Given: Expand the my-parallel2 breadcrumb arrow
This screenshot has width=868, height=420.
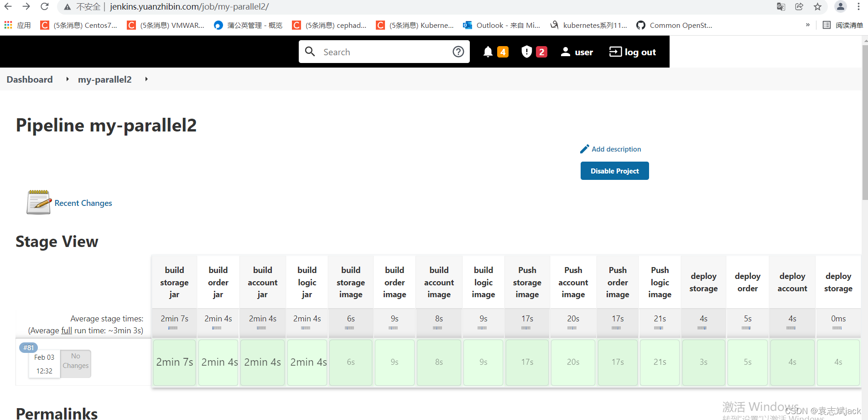Looking at the screenshot, I should [146, 79].
